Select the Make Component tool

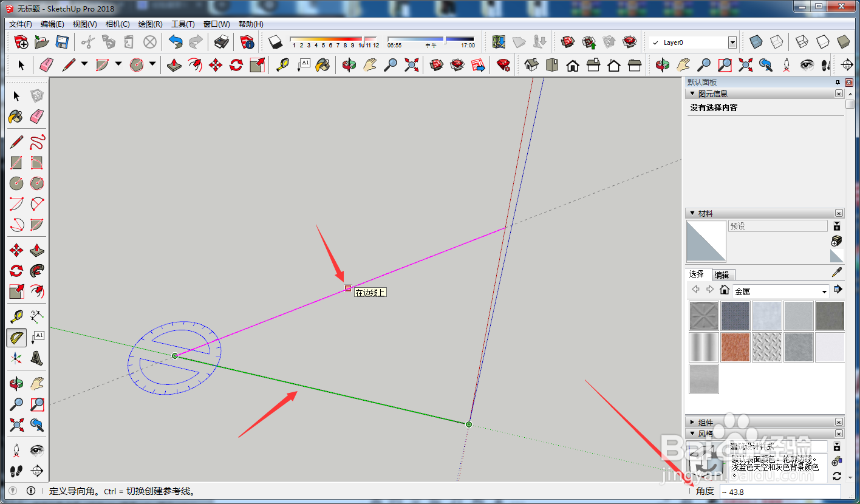(37, 96)
